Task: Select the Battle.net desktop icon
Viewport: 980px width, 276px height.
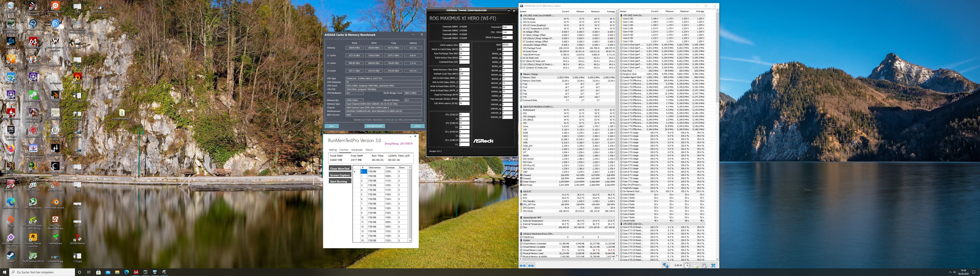Action: [11, 43]
